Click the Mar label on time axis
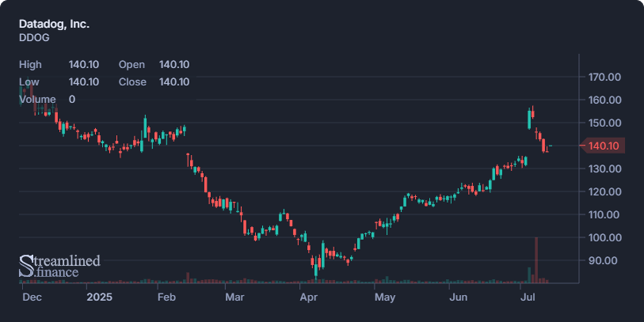 234,297
